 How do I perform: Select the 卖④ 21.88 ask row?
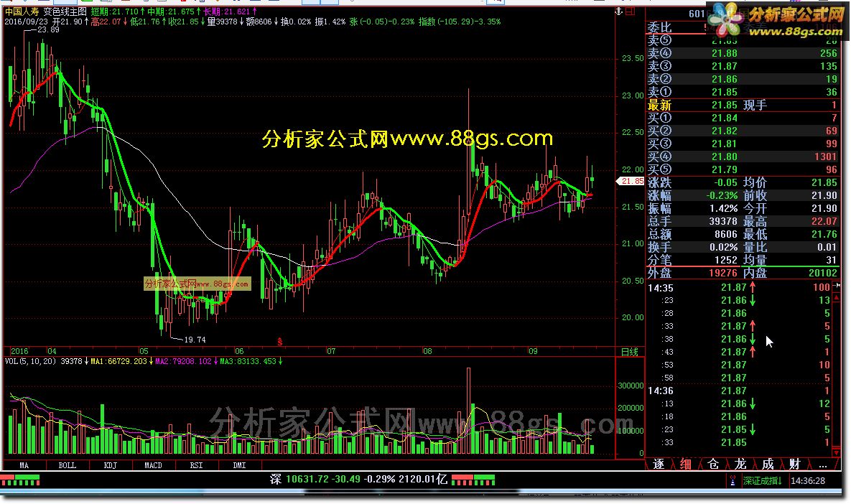(x=743, y=53)
